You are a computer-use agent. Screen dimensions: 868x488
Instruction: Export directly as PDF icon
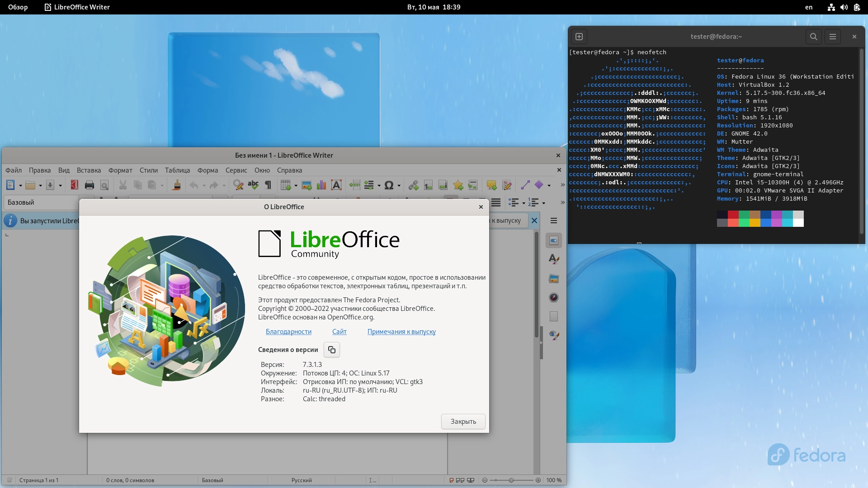tap(75, 185)
